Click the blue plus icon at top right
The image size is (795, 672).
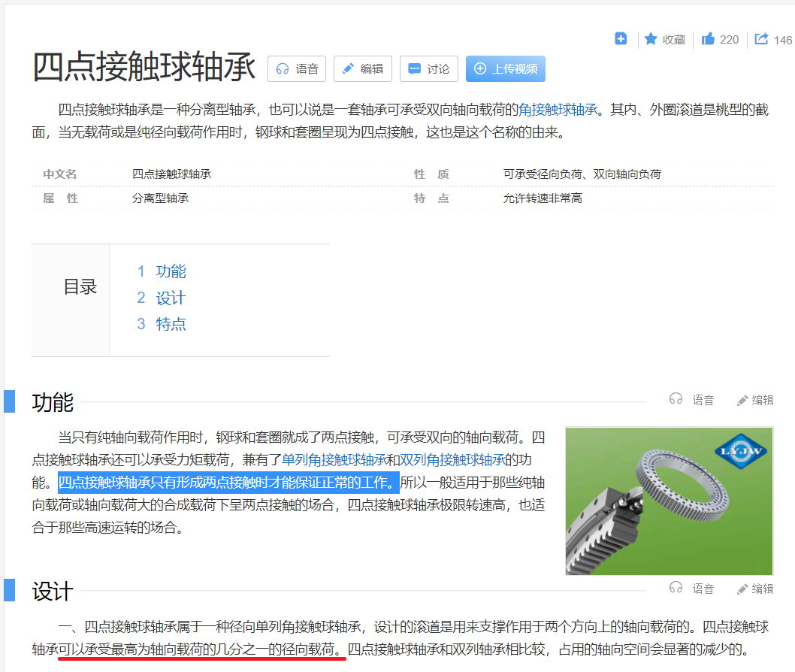click(621, 38)
